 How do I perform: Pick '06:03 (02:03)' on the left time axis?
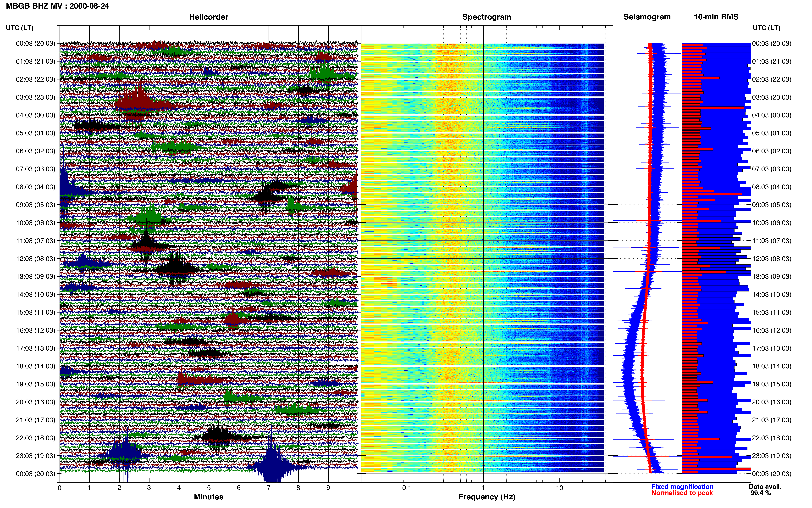[35, 151]
